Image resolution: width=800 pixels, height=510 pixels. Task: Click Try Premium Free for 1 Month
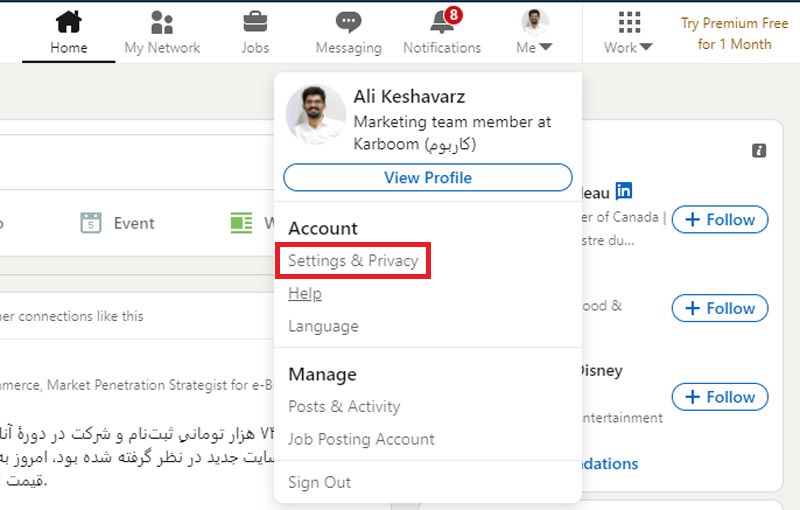[x=734, y=33]
